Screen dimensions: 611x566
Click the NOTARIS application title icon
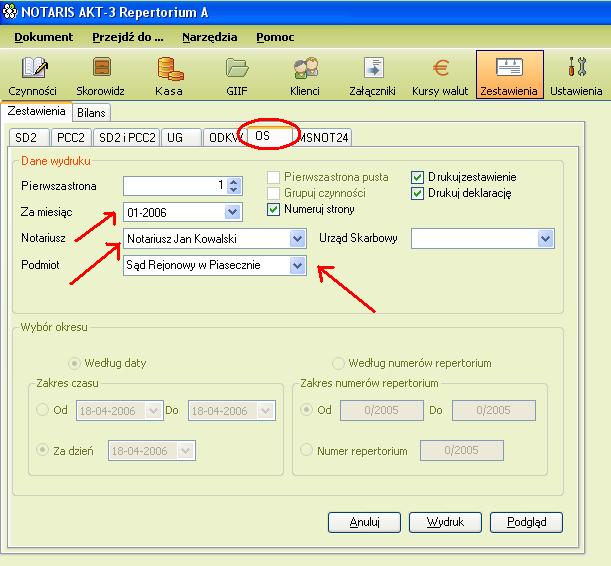tap(10, 12)
